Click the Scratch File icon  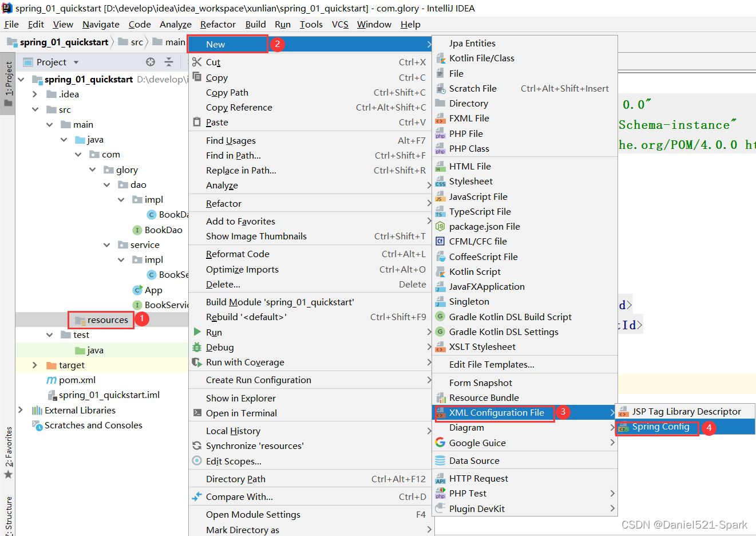pyautogui.click(x=440, y=88)
